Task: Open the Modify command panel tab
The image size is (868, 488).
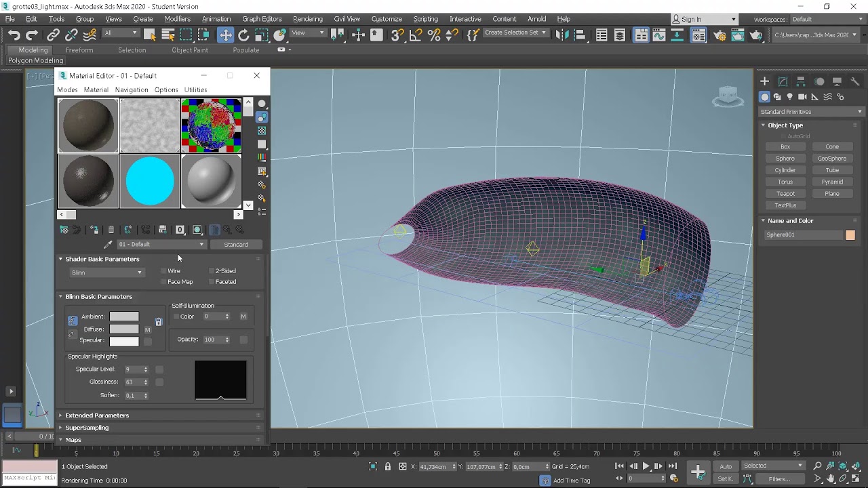Action: [783, 81]
